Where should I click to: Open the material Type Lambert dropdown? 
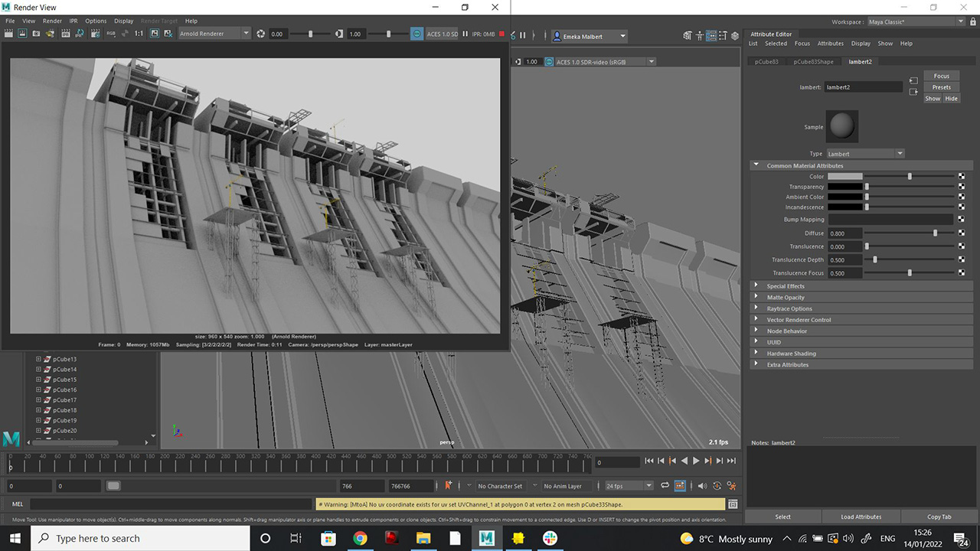(866, 154)
